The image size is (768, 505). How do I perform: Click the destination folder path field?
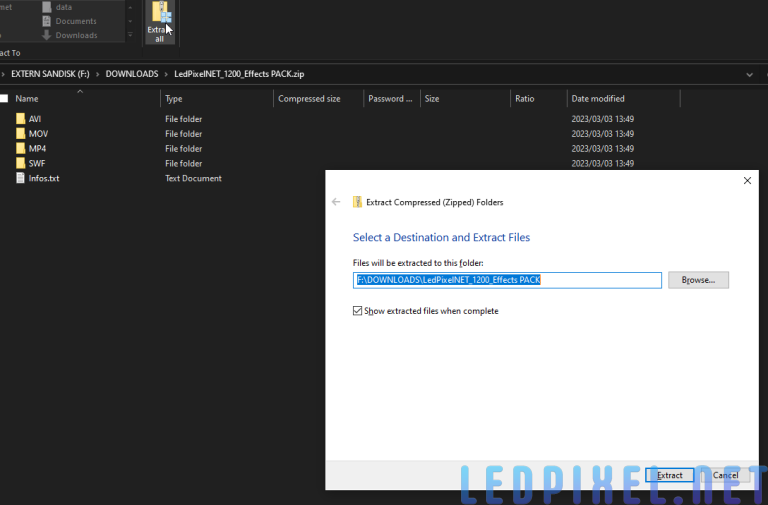point(507,280)
